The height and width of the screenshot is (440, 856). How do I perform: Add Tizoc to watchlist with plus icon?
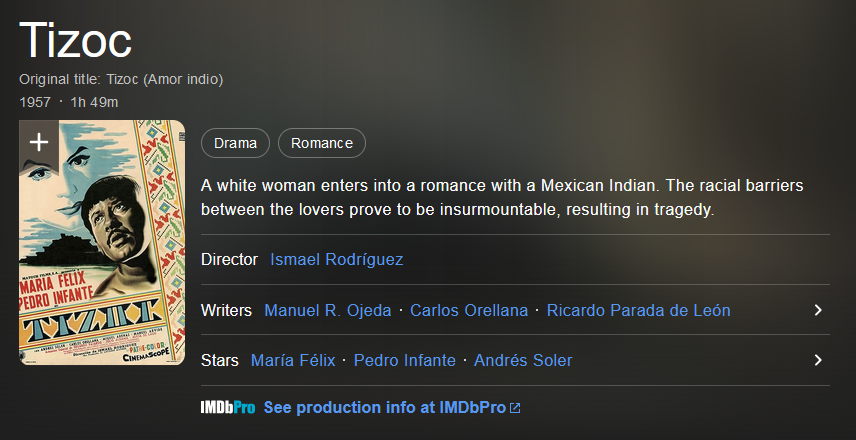(x=39, y=143)
